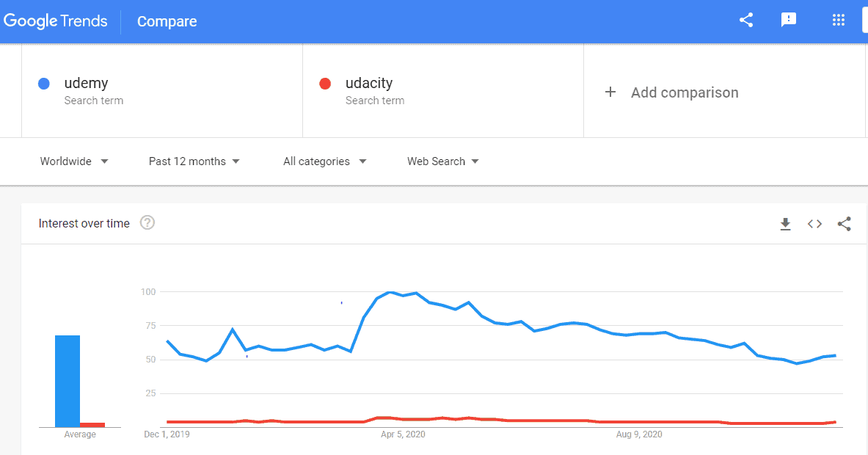Share the Interest over time chart
868x455 pixels.
[845, 224]
